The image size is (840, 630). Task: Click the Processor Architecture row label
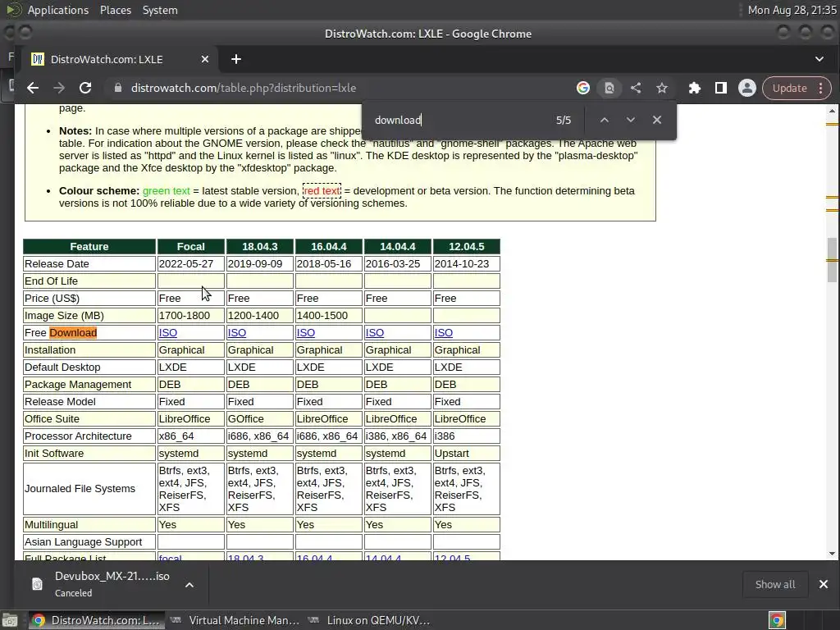[x=78, y=436]
